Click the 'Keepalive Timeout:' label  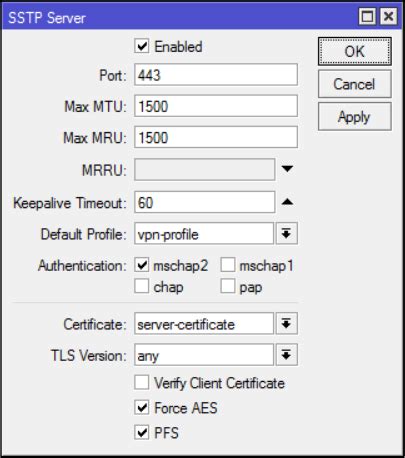click(x=70, y=203)
